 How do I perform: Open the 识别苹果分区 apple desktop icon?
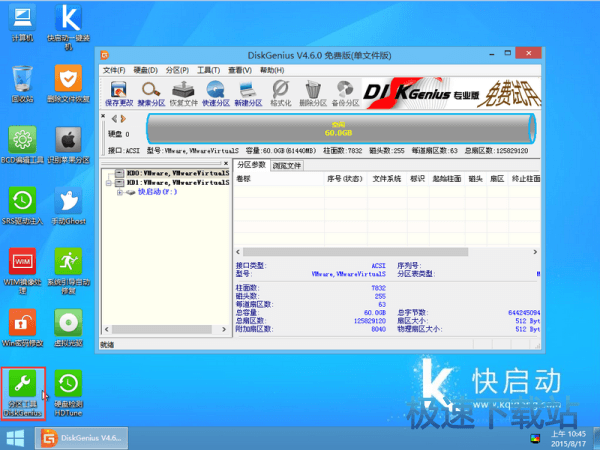pyautogui.click(x=68, y=145)
